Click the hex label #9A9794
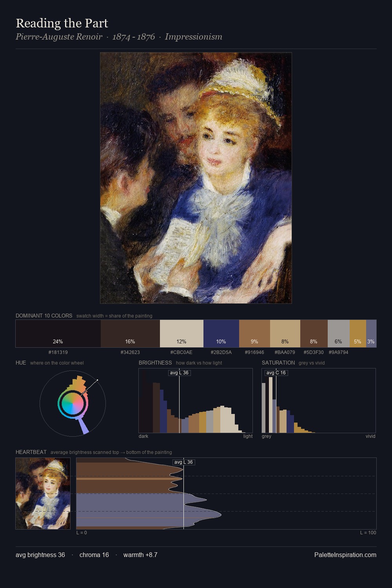The width and height of the screenshot is (392, 588). 338,352
